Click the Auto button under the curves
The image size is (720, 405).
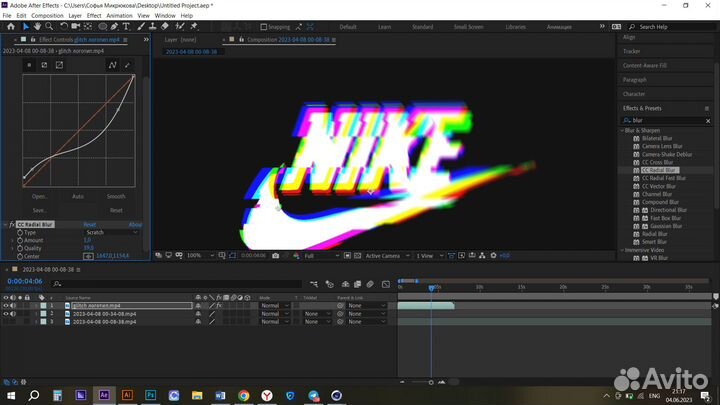tap(78, 197)
